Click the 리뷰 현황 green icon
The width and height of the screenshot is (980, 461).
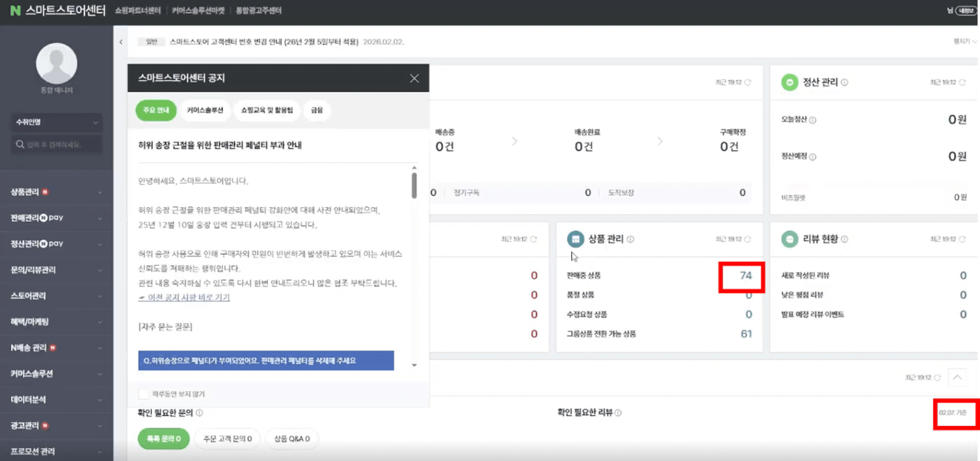point(789,239)
